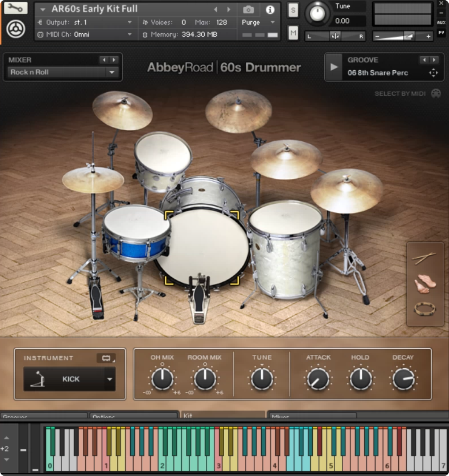Select the next instrument preset arrow

(x=228, y=9)
